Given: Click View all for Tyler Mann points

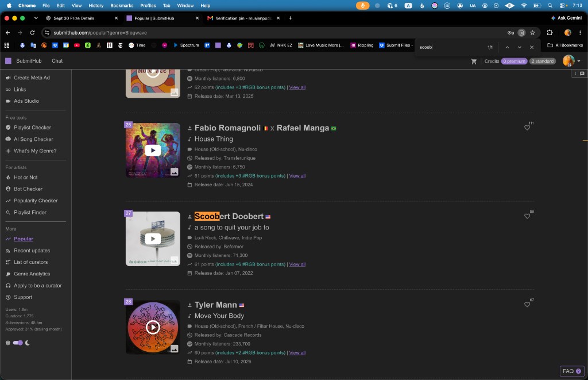Looking at the screenshot, I should (x=297, y=352).
